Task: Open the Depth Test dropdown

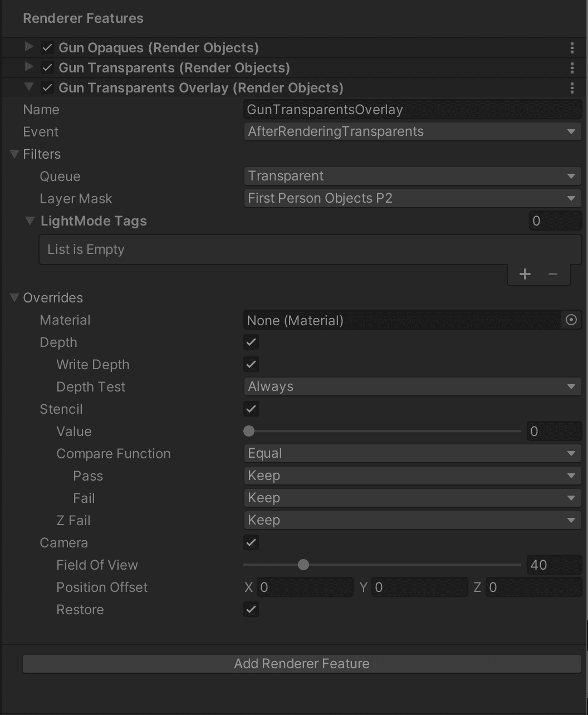Action: click(x=412, y=386)
